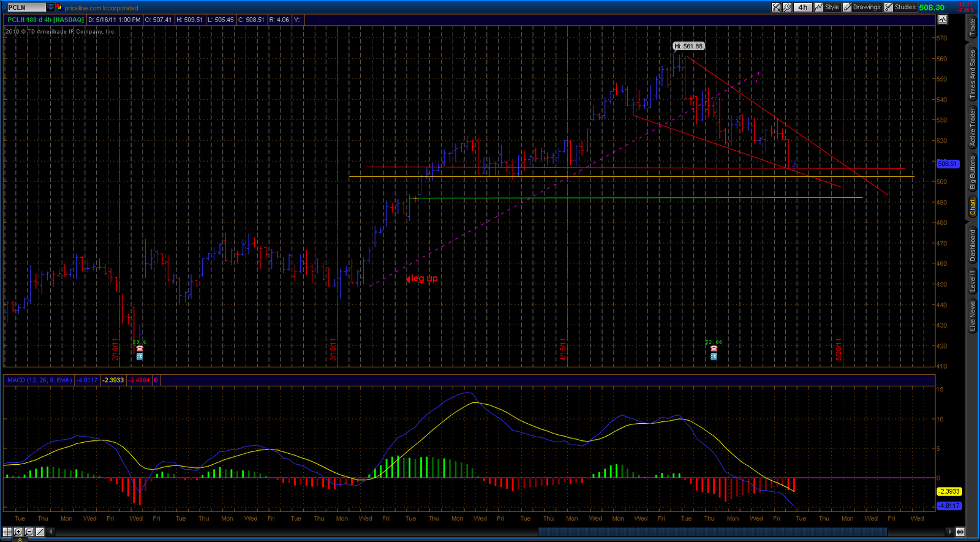The height and width of the screenshot is (542, 980).
Task: Click the color-linking squares icon beside symbol
Action: pyautogui.click(x=59, y=7)
